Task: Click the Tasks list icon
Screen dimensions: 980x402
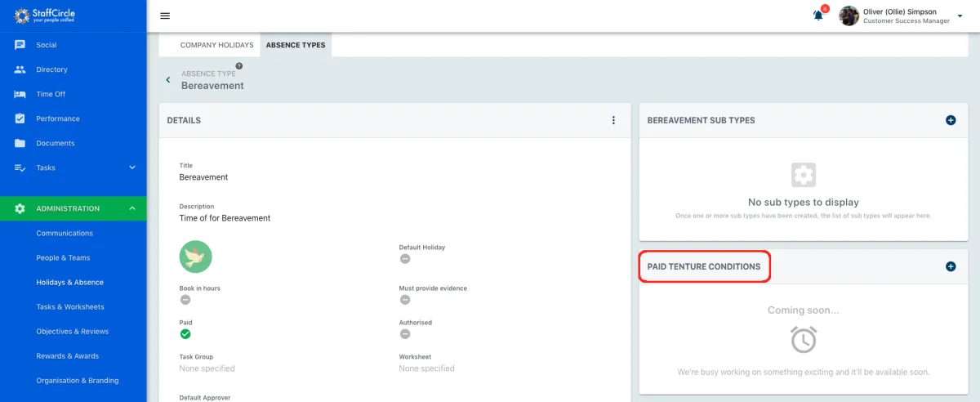Action: pyautogui.click(x=20, y=167)
